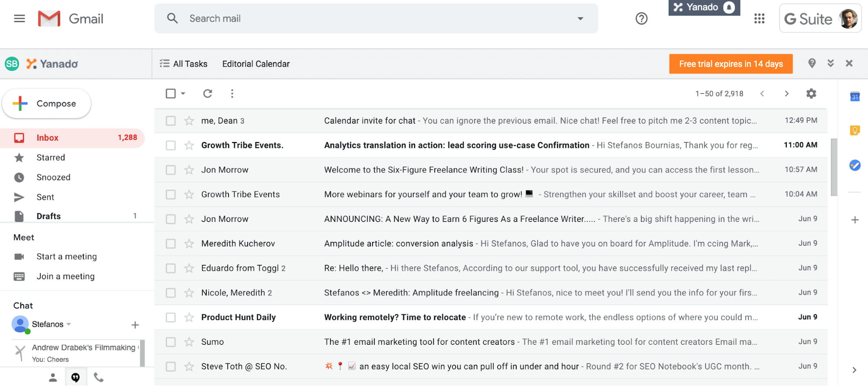Click the Yanado notification bell
The height and width of the screenshot is (386, 868).
(x=729, y=7)
